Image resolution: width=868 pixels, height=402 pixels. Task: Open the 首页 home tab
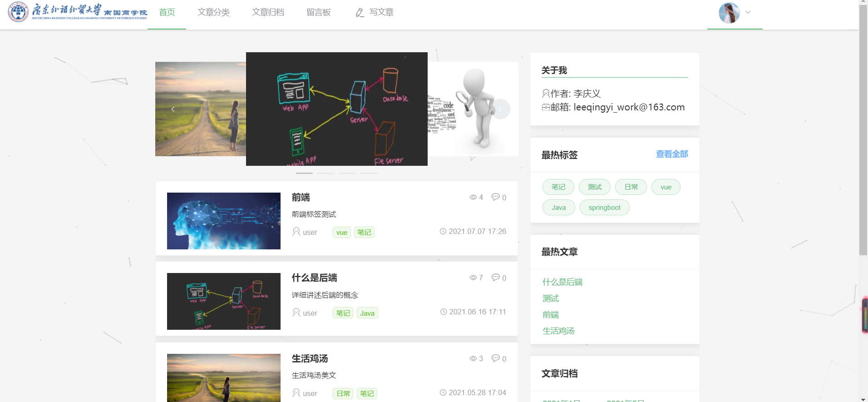coord(167,12)
